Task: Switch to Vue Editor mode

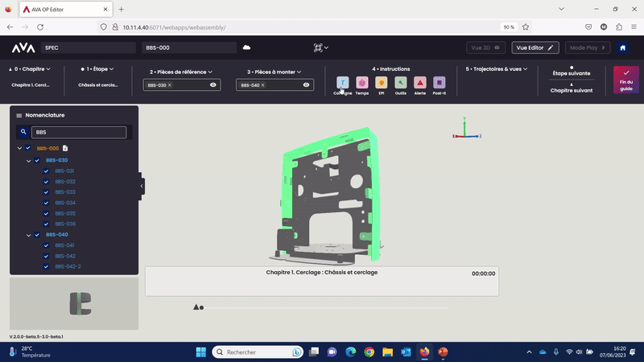Action: [x=535, y=47]
